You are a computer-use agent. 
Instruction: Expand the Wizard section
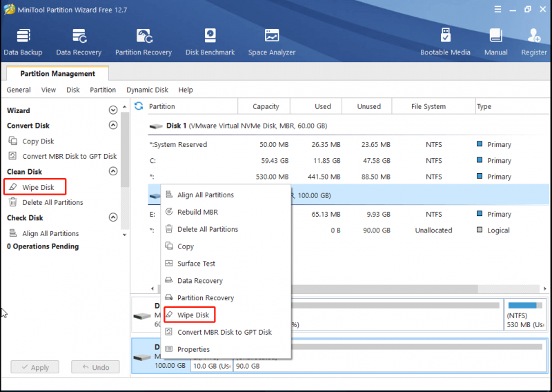pos(113,110)
